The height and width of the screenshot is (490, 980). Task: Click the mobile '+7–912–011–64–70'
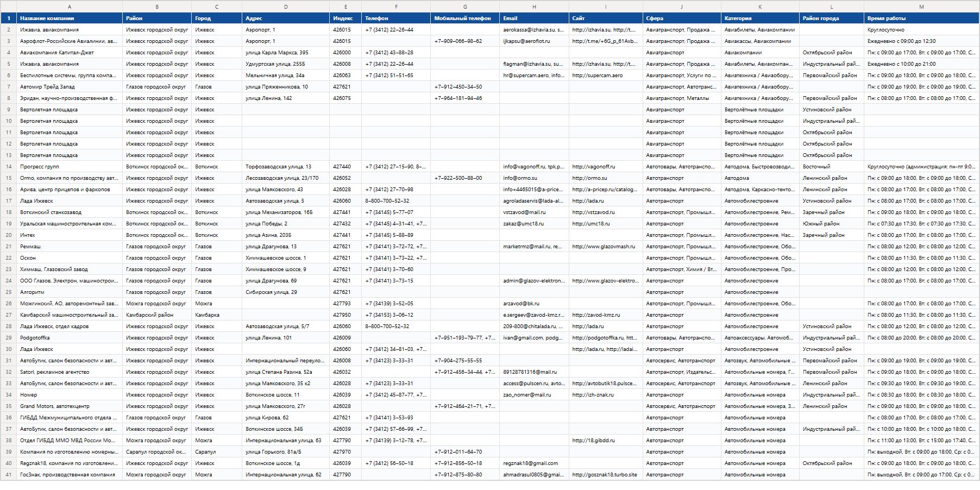pyautogui.click(x=465, y=452)
